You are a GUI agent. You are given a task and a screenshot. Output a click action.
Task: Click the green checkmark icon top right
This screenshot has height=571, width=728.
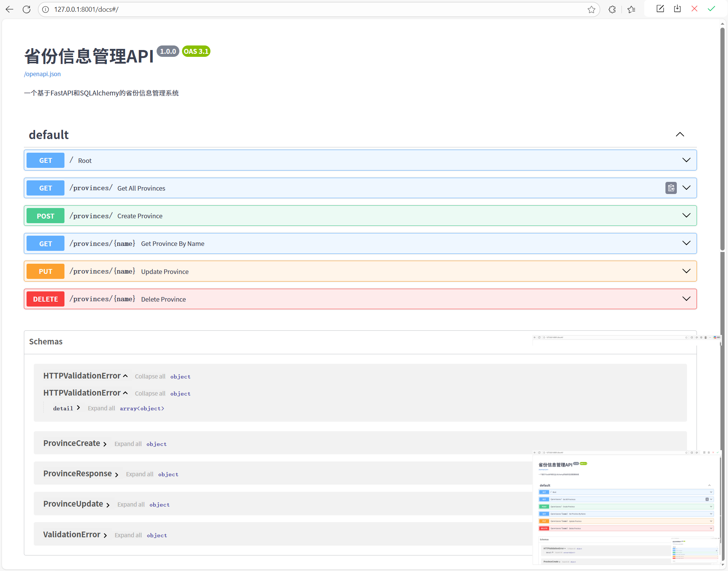[x=711, y=8]
